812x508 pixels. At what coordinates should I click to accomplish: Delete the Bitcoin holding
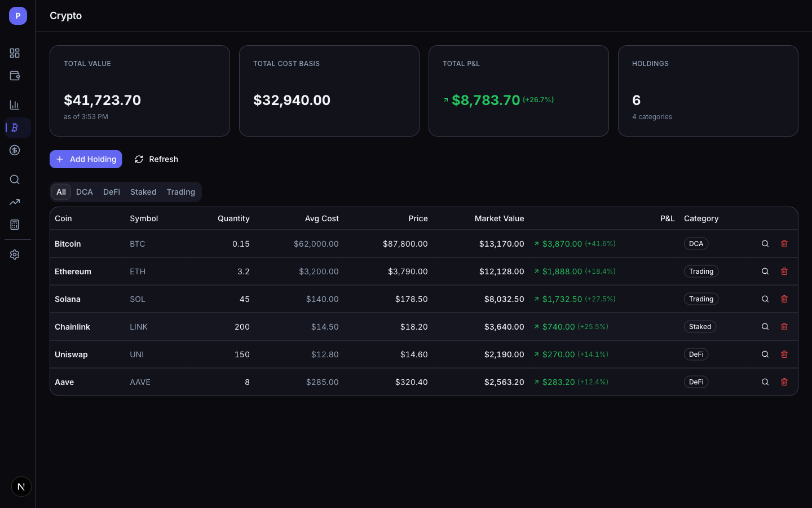pos(784,244)
